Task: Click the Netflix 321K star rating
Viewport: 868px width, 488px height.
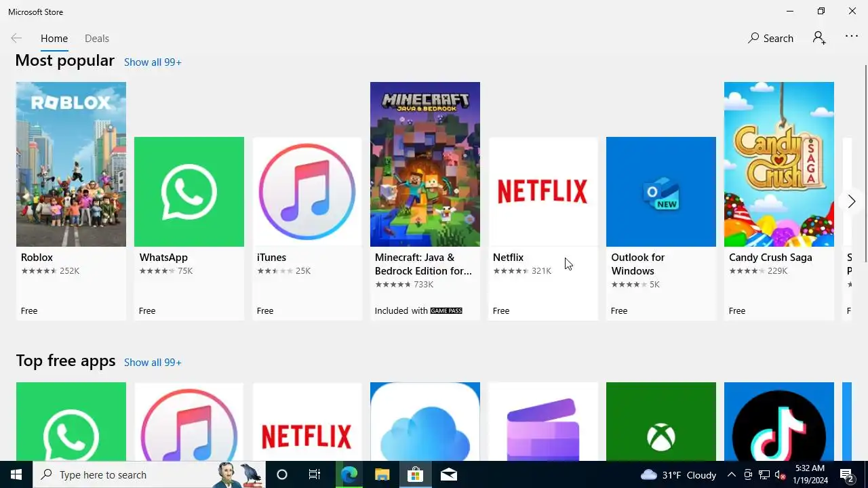Action: tap(522, 271)
